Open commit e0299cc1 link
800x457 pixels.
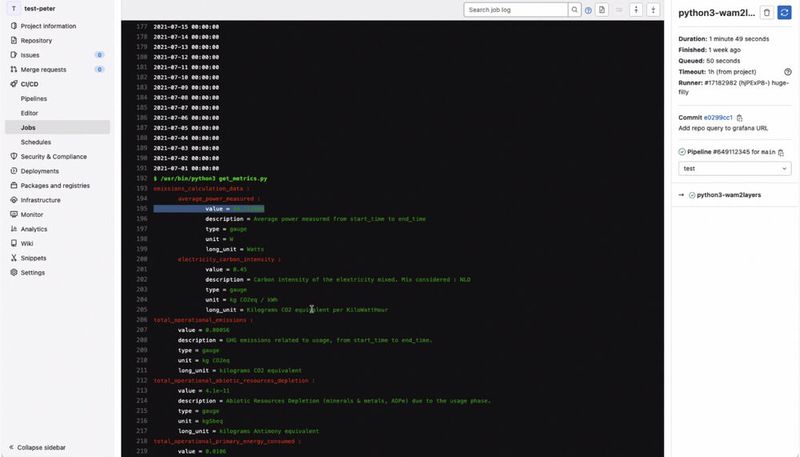(720, 118)
